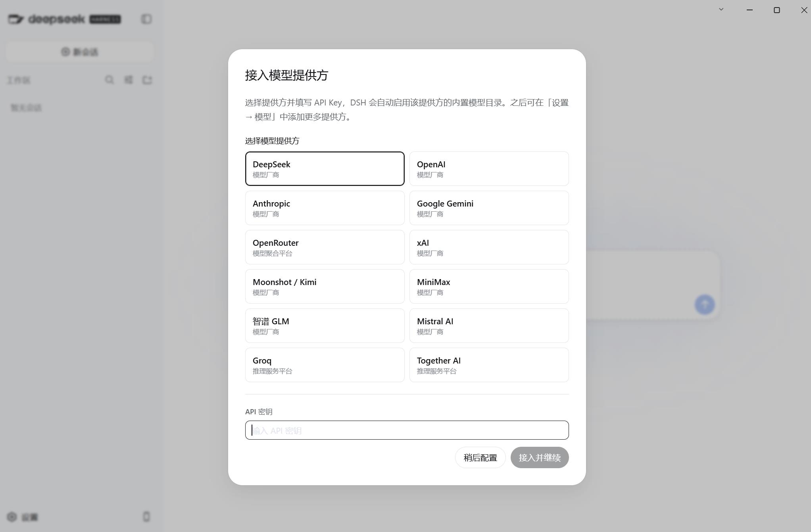
Task: Click the dialog heading 接入模型提供方
Action: click(x=286, y=75)
